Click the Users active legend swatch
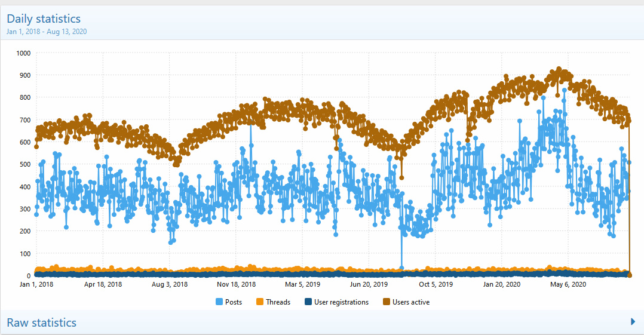The image size is (644, 335). [x=387, y=302]
